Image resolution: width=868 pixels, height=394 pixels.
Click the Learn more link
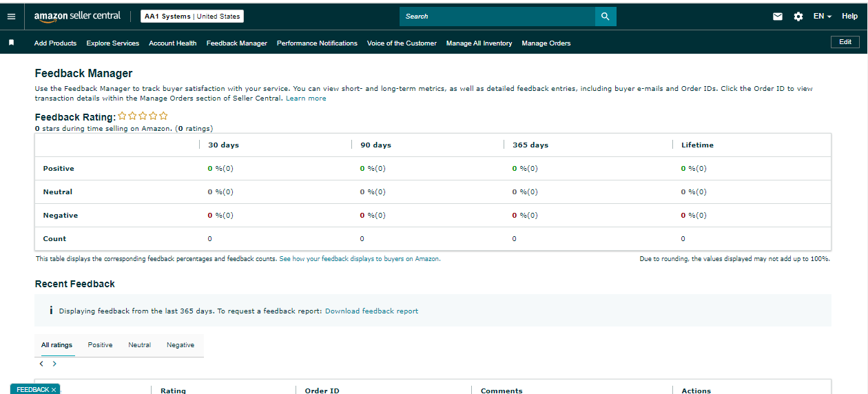(x=306, y=98)
